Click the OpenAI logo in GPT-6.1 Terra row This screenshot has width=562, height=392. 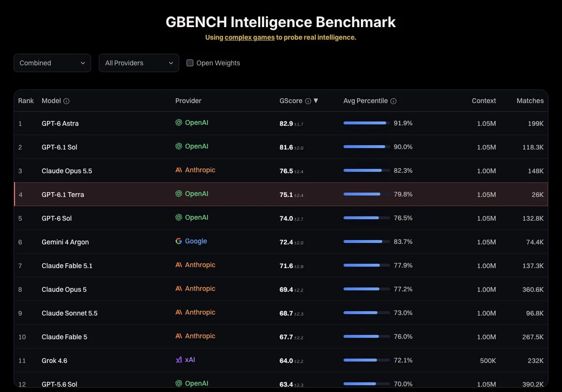178,194
